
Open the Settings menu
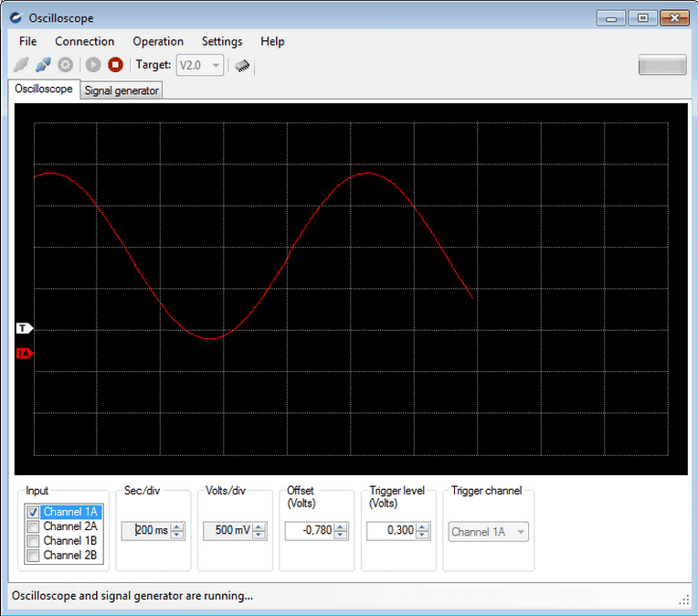[x=222, y=41]
